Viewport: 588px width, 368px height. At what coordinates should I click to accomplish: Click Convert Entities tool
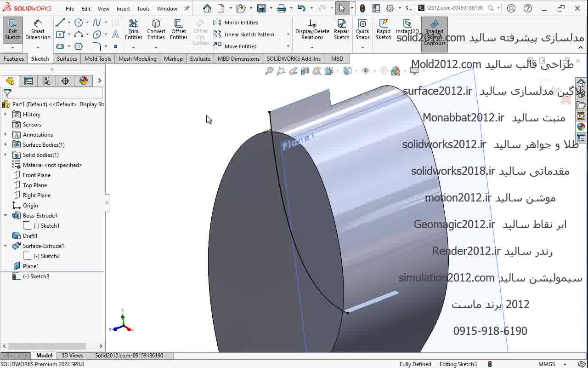coord(156,30)
